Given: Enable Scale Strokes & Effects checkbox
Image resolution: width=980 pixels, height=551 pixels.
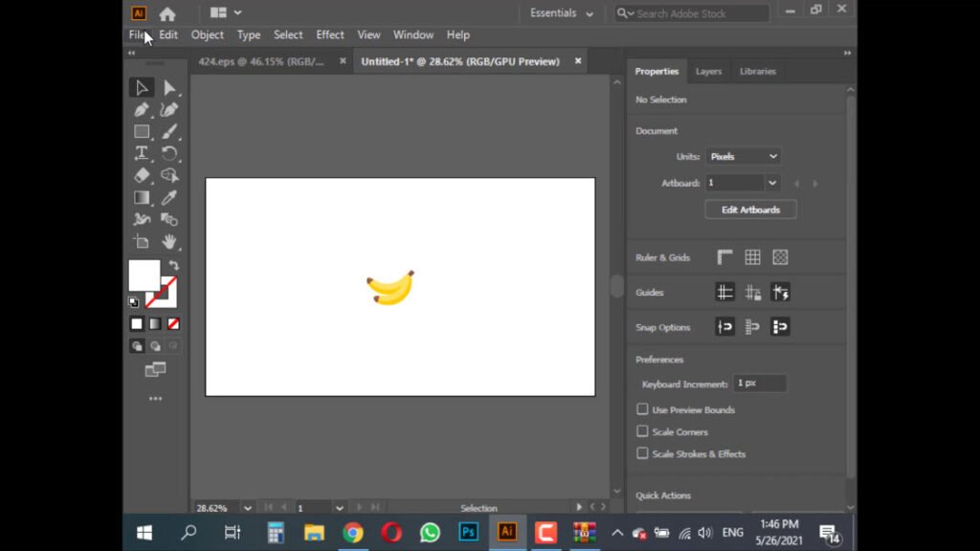Looking at the screenshot, I should pos(642,453).
